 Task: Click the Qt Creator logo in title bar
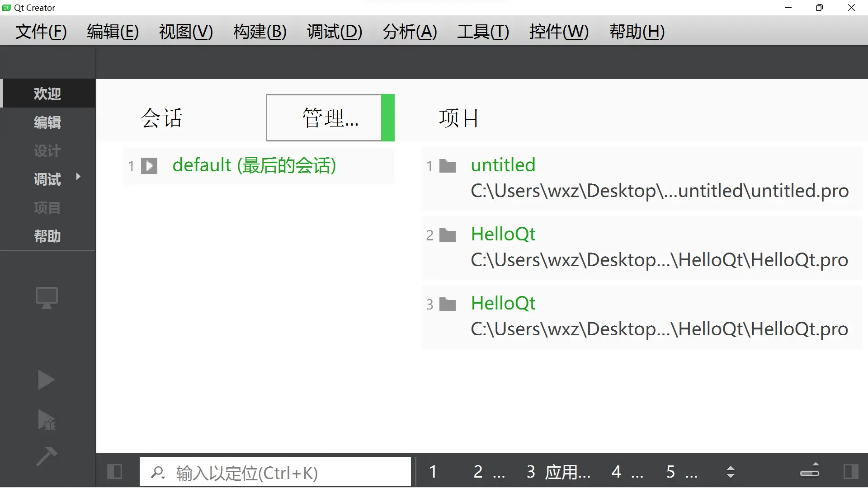tap(6, 8)
